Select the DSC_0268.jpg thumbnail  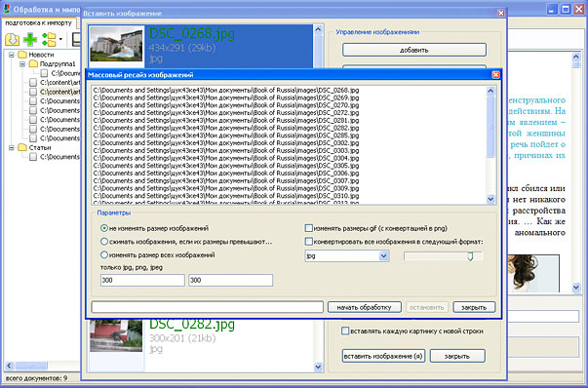[x=117, y=44]
